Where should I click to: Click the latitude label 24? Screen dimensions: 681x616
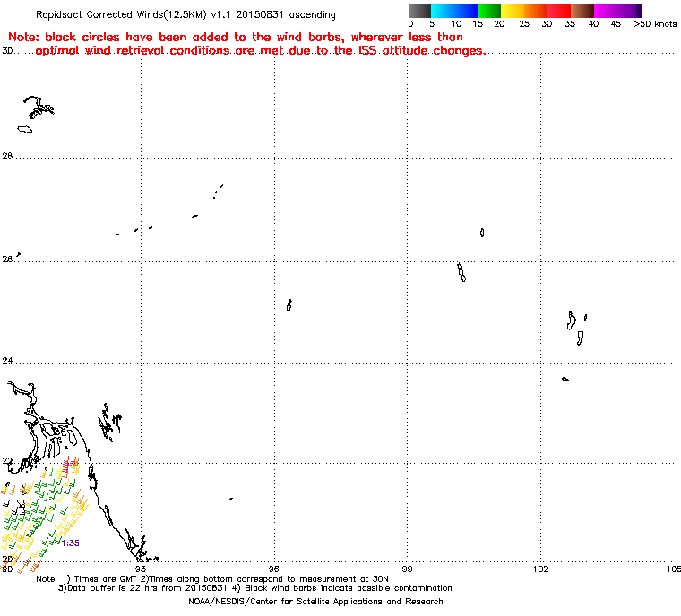point(7,361)
